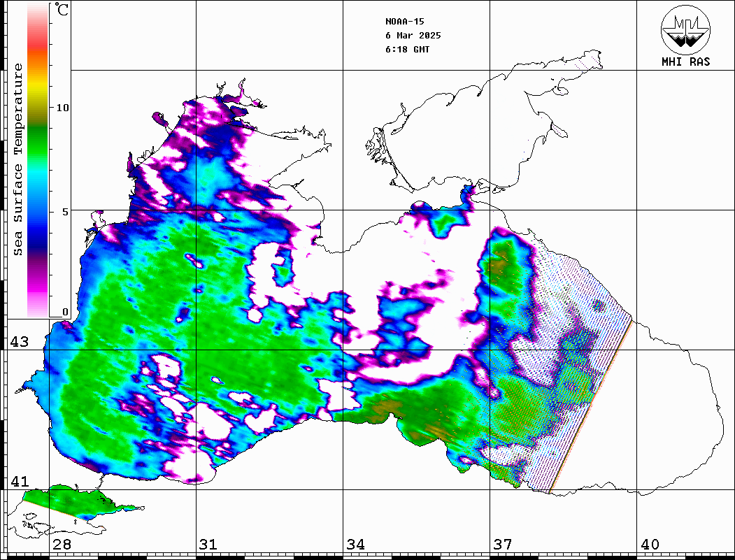Click longitude label "37"
The image size is (735, 560).
503,545
